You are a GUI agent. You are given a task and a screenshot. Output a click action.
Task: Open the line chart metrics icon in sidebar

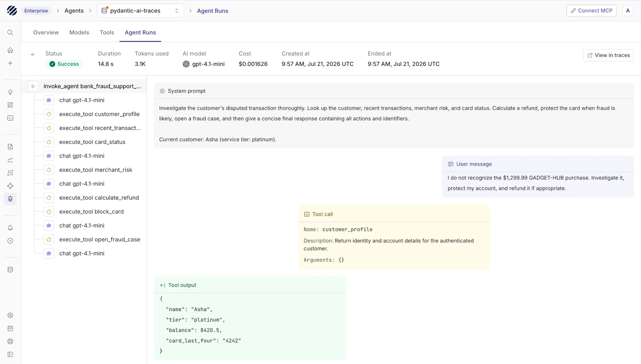click(10, 160)
